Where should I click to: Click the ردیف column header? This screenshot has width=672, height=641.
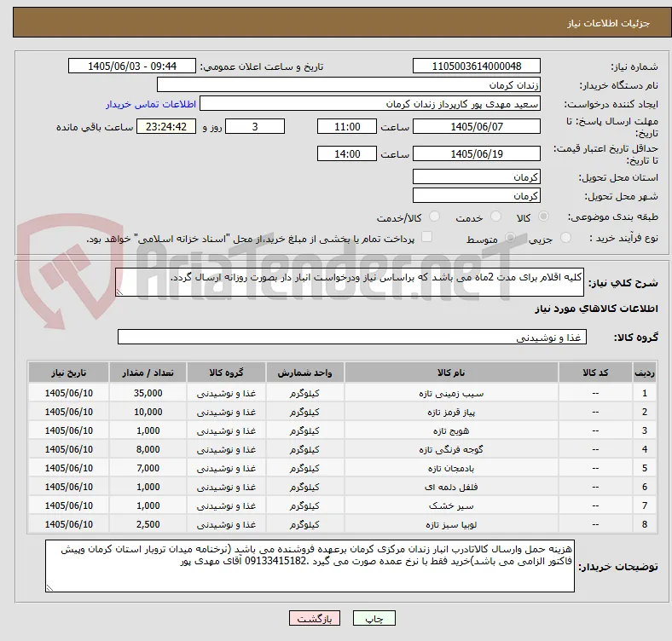(x=645, y=372)
